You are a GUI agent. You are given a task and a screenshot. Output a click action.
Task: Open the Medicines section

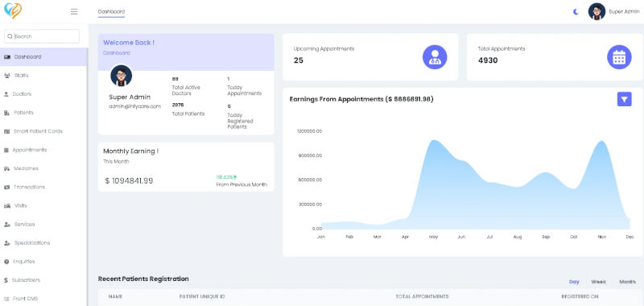(43, 168)
